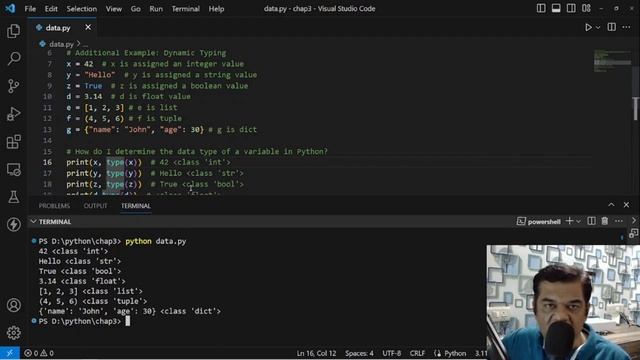
Task: Open the Manage gear menu
Action: (13, 333)
